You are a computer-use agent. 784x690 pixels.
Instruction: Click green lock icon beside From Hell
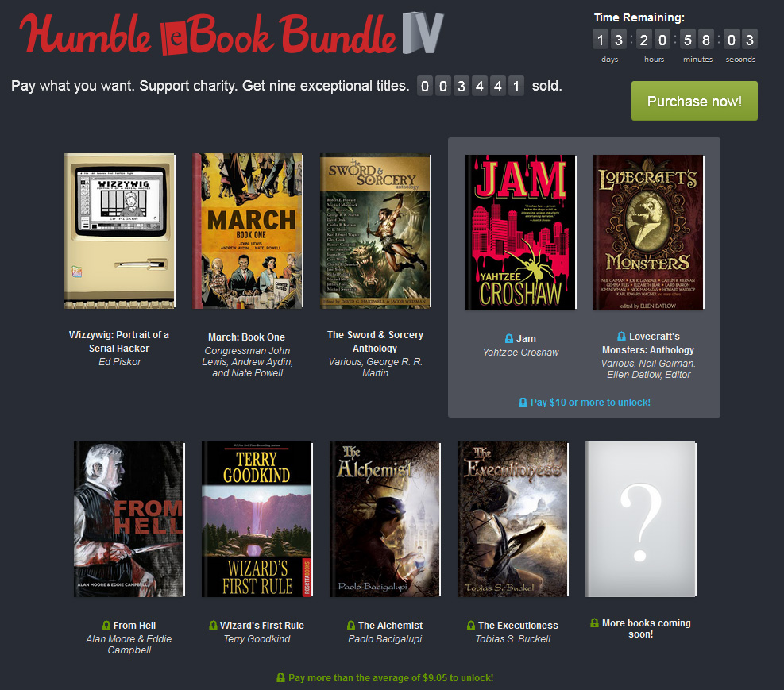point(106,625)
